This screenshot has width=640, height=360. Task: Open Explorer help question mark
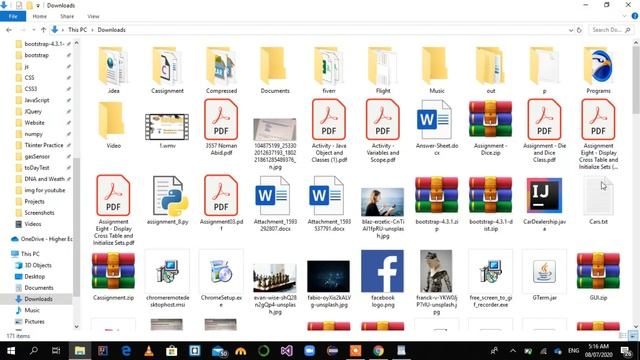635,16
